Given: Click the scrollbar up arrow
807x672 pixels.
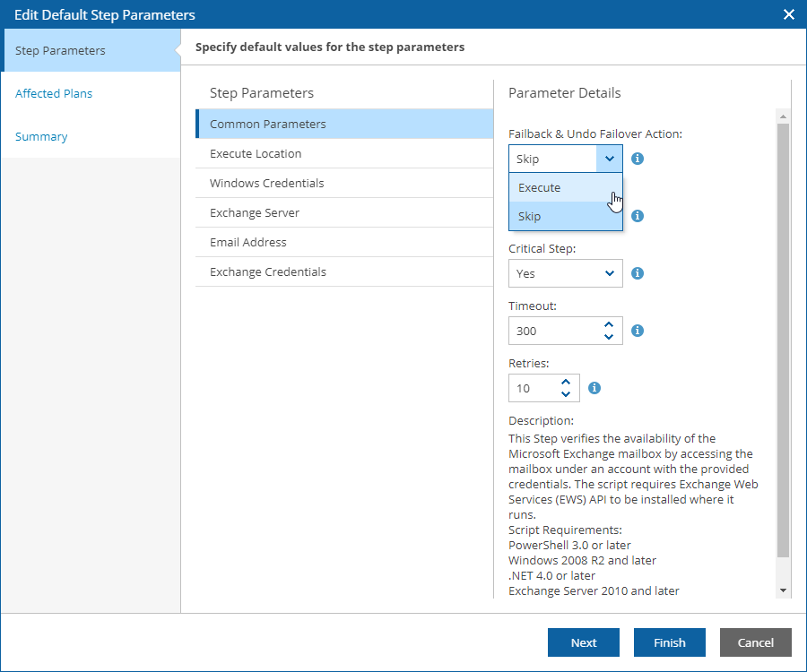Looking at the screenshot, I should click(x=783, y=116).
